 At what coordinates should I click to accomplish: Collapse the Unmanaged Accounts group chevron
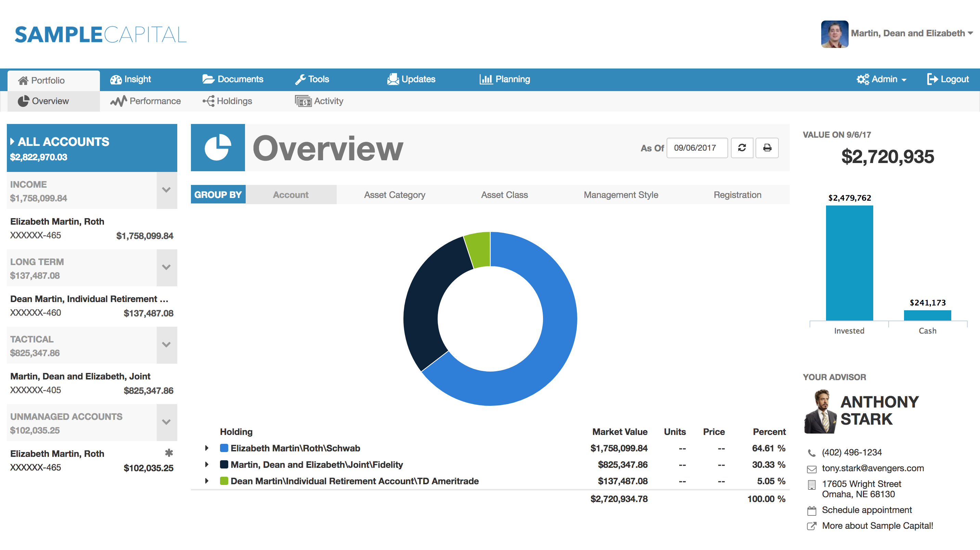[166, 422]
